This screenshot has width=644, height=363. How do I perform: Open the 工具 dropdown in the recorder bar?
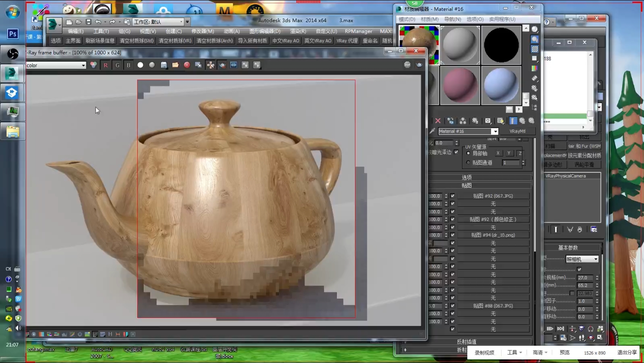(x=514, y=353)
